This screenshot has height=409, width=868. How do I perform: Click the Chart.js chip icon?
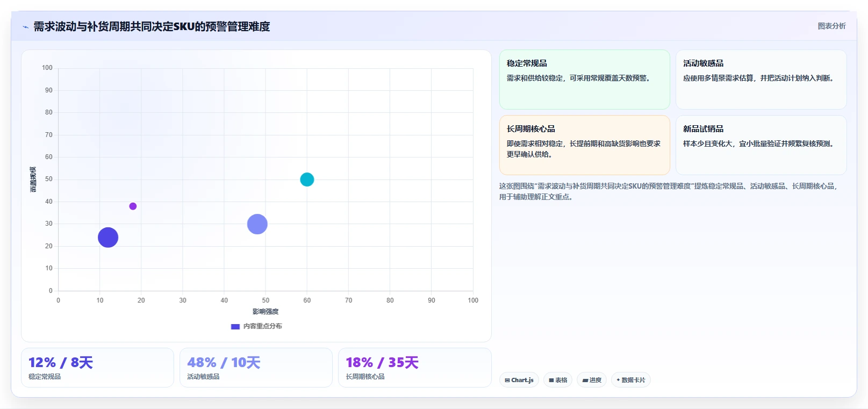point(507,381)
